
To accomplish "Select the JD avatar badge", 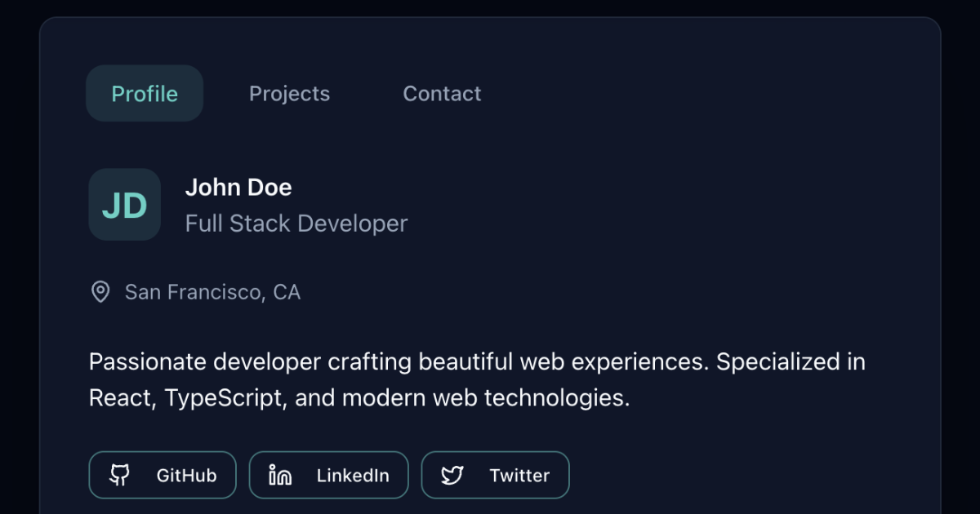I will pyautogui.click(x=124, y=205).
